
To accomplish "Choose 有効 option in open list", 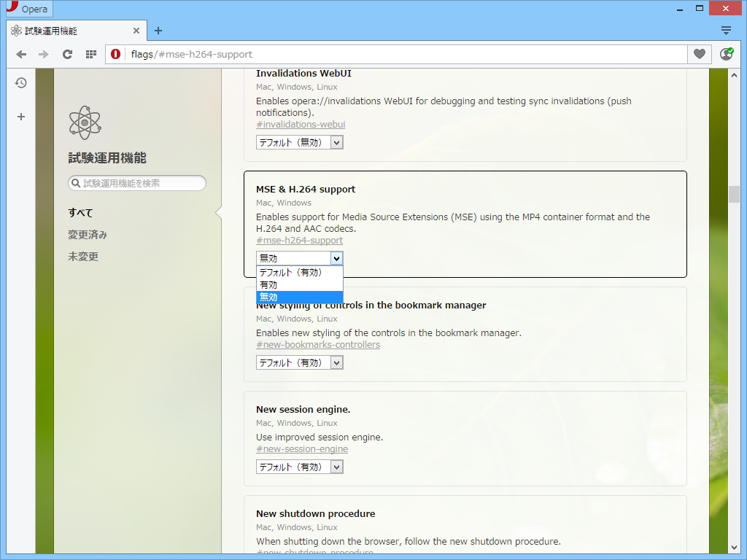I will tap(300, 285).
